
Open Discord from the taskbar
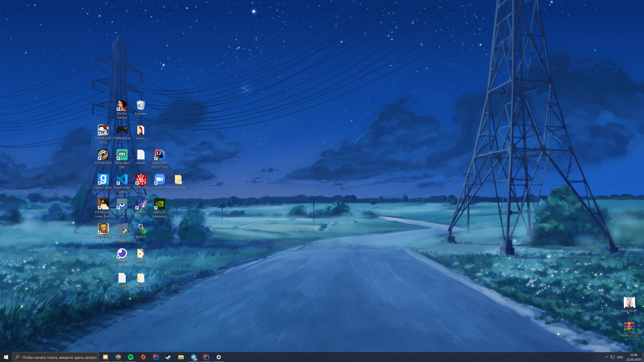click(106, 357)
